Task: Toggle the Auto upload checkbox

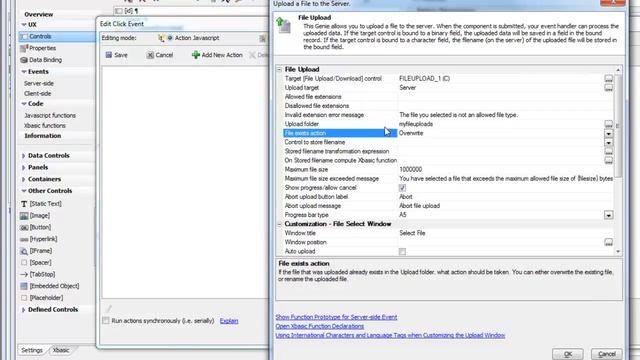Action: click(x=402, y=251)
